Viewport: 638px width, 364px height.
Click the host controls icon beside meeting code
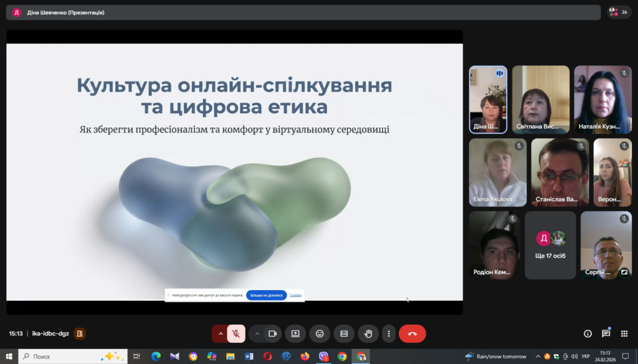80,334
